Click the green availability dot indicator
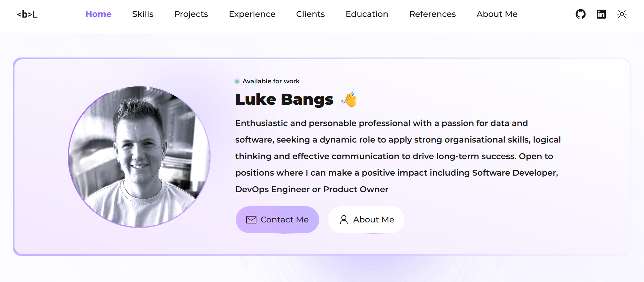 coord(237,81)
